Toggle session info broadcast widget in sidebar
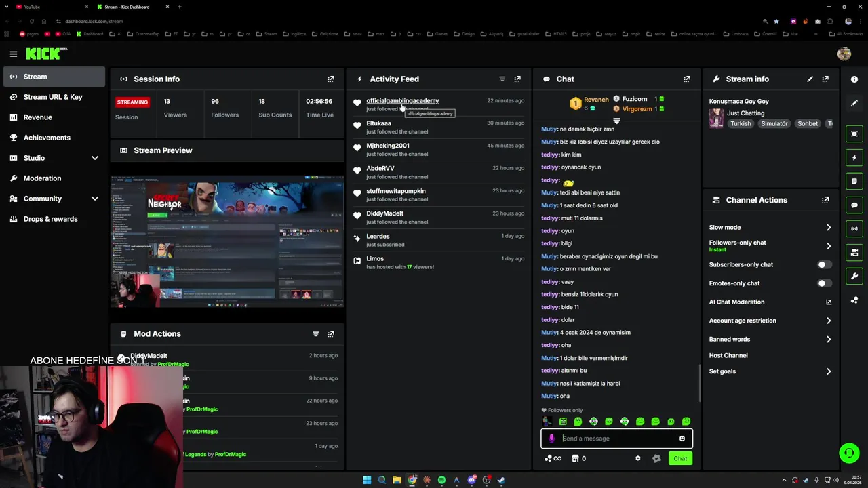This screenshot has width=868, height=488. [854, 228]
